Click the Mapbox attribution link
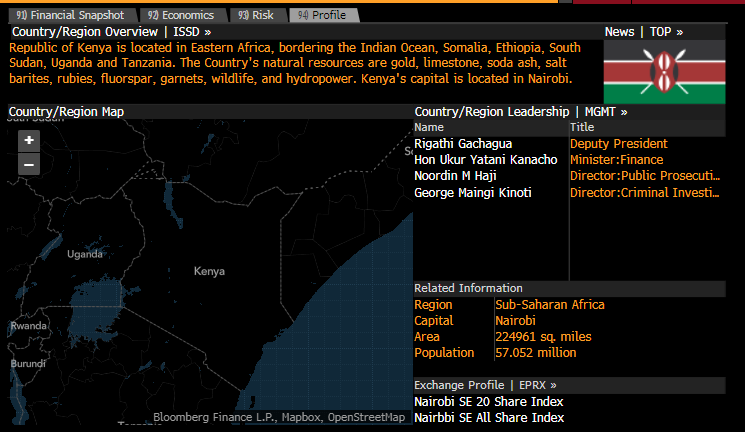The width and height of the screenshot is (745, 432). (x=302, y=417)
